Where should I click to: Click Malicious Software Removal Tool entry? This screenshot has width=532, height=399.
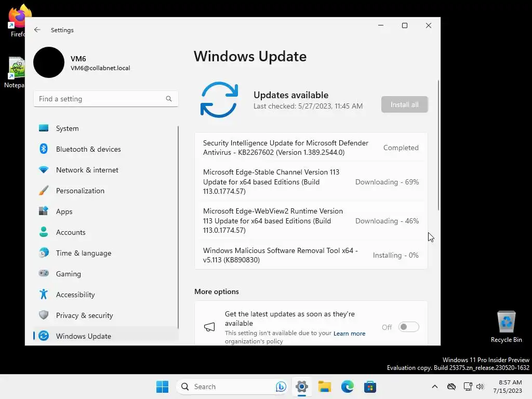[311, 255]
